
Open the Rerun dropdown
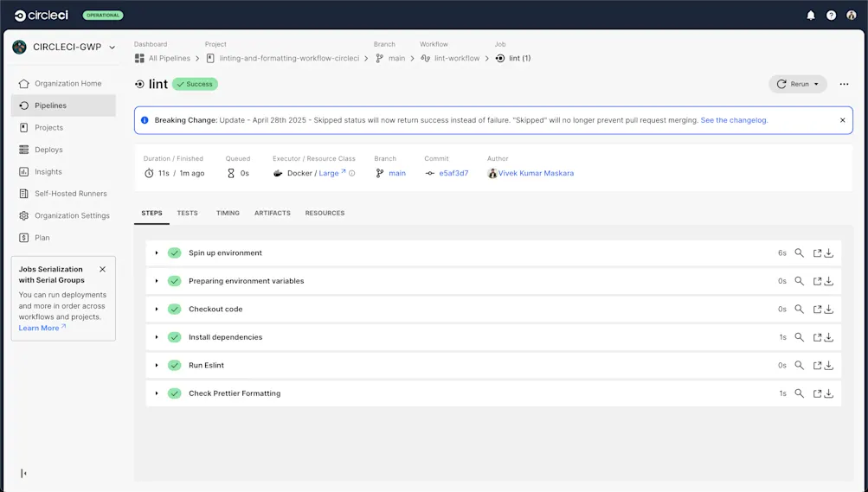coord(798,84)
